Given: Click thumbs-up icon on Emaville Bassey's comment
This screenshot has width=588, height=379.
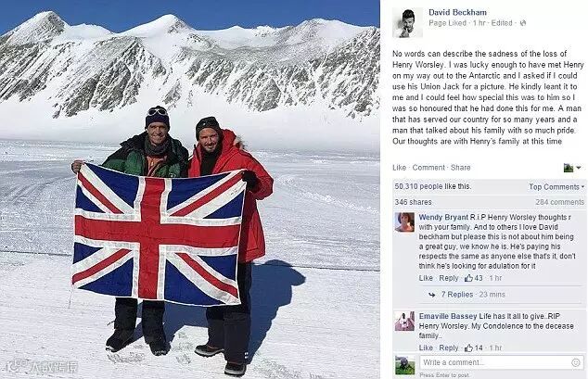Looking at the screenshot, I should point(468,347).
